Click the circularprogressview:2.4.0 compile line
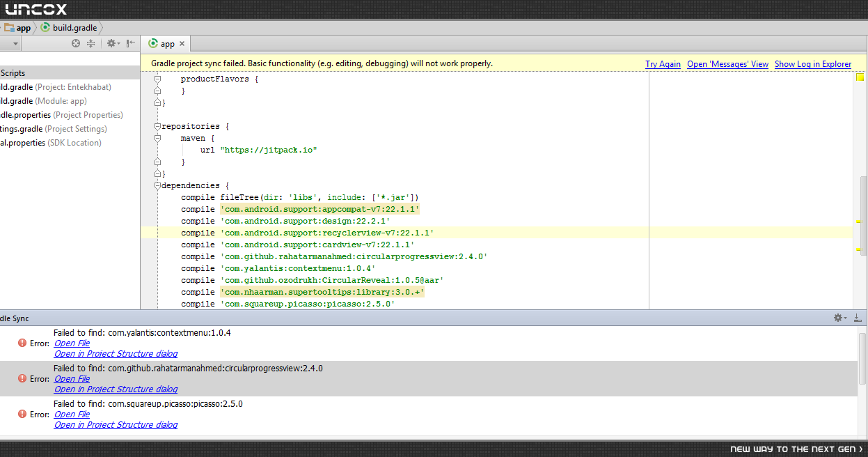868x457 pixels. pyautogui.click(x=334, y=256)
